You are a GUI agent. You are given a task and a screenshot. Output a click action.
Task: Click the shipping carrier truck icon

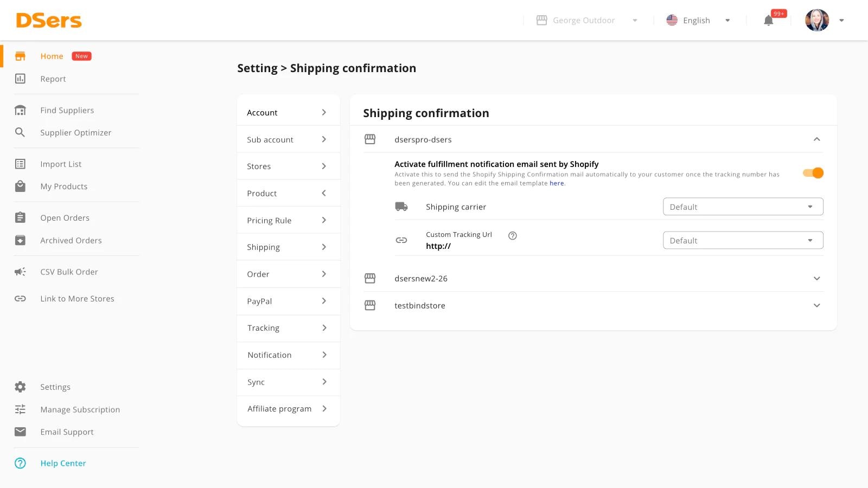coord(401,206)
